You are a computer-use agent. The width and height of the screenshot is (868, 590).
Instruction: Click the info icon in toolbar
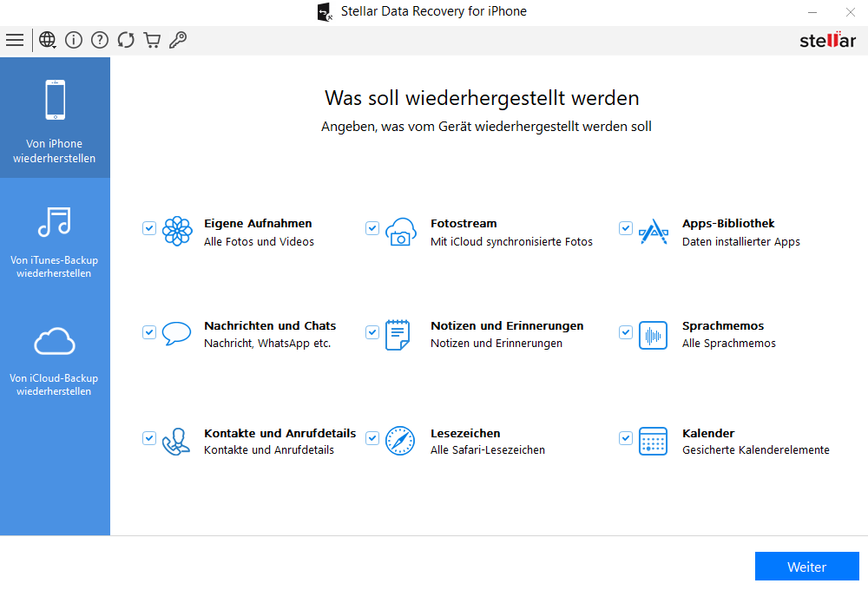tap(74, 40)
